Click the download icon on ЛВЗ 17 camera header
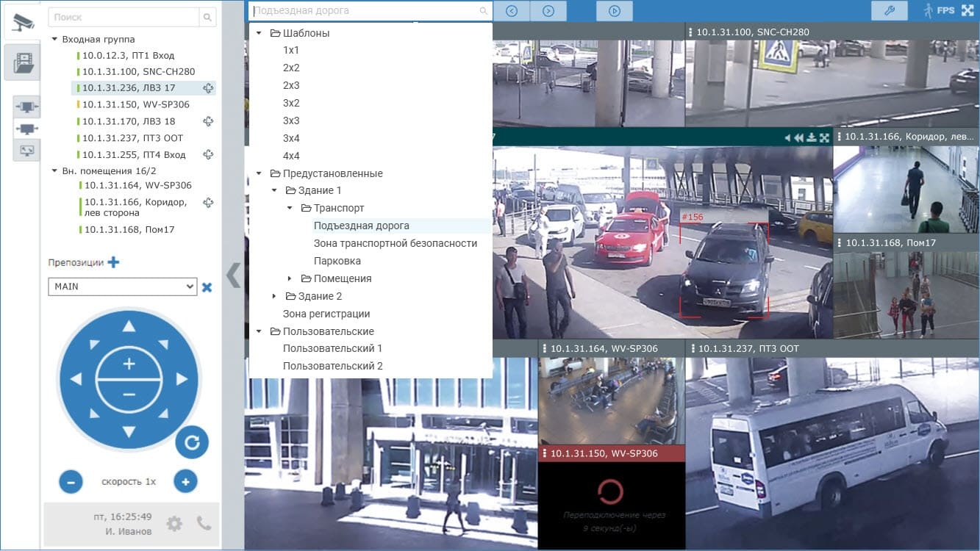Viewport: 980px width, 551px height. point(811,137)
